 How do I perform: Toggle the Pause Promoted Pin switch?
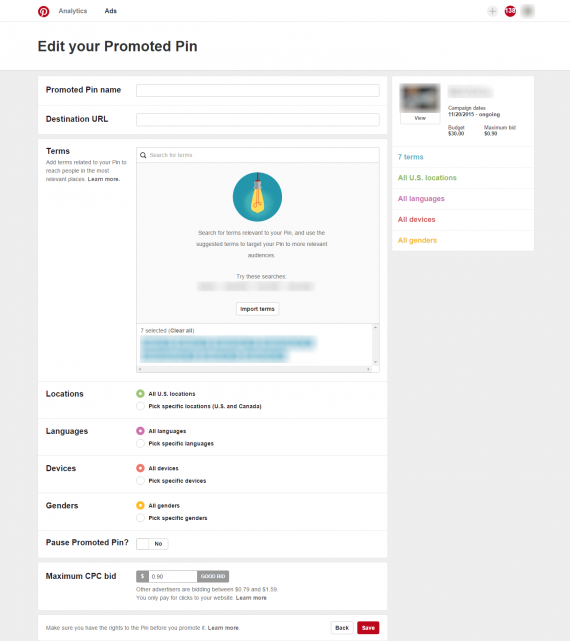click(x=152, y=544)
